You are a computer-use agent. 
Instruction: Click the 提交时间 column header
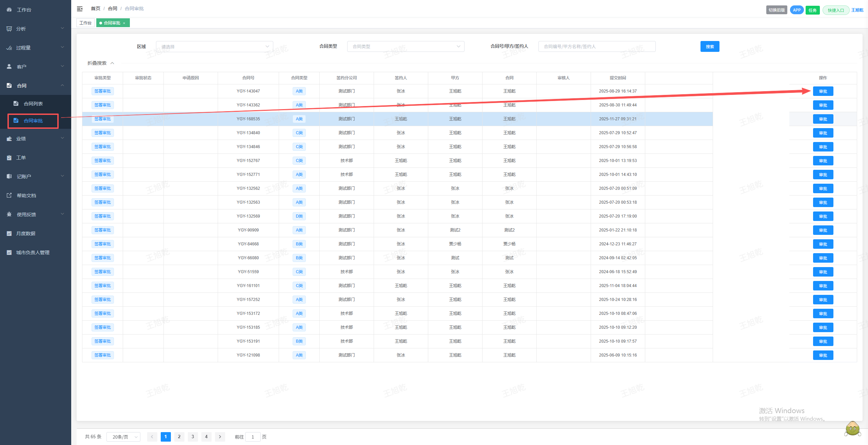pos(618,78)
